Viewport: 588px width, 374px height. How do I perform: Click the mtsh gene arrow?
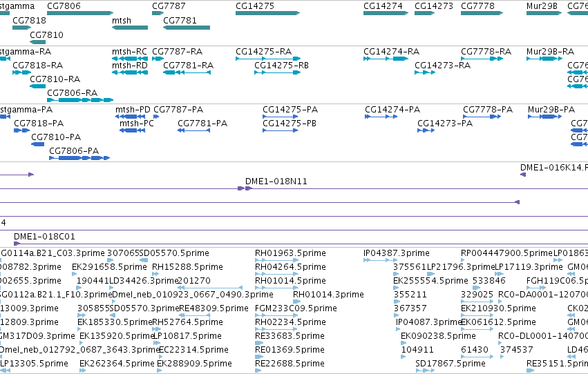130,28
